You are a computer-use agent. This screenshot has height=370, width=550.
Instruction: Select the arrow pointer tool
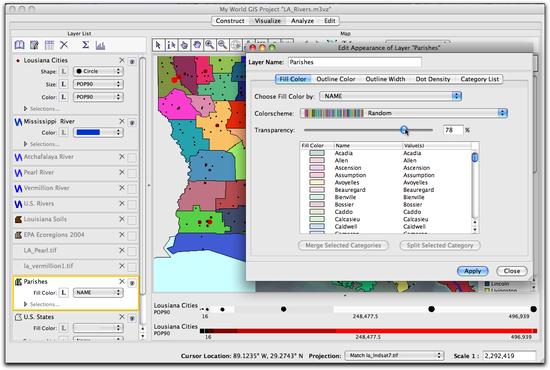point(158,45)
